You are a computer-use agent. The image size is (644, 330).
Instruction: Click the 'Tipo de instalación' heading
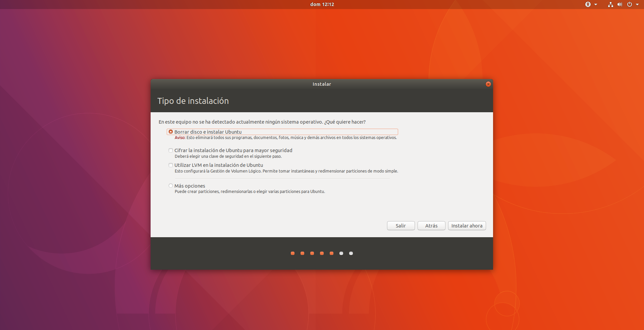(x=193, y=101)
